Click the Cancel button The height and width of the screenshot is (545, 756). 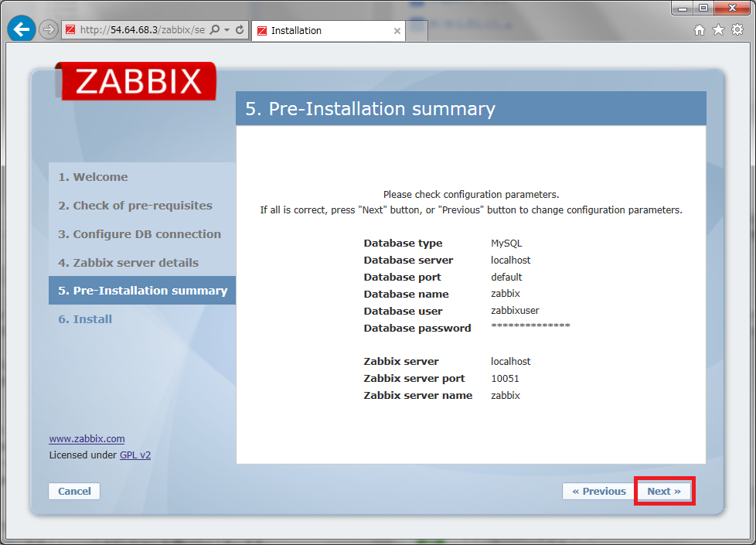coord(74,491)
